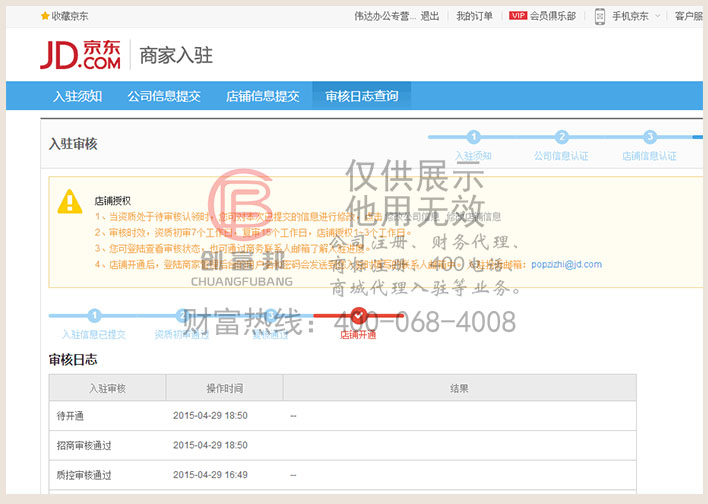Click the 入驻信息已提交 step label
This screenshot has width=708, height=504.
[x=94, y=335]
